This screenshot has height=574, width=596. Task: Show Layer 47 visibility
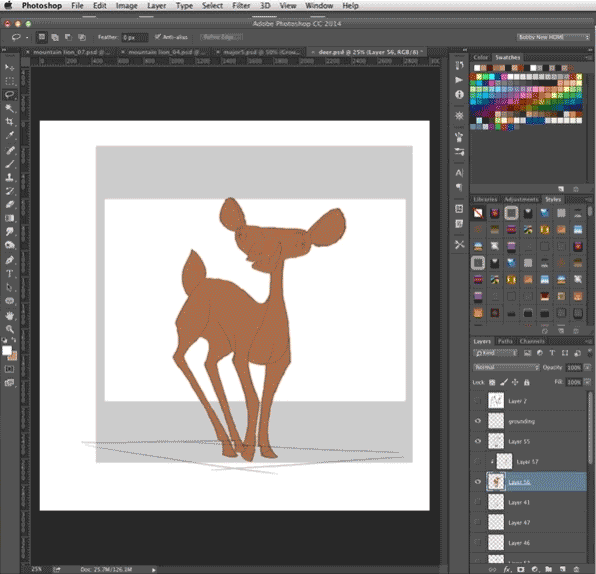(x=478, y=522)
